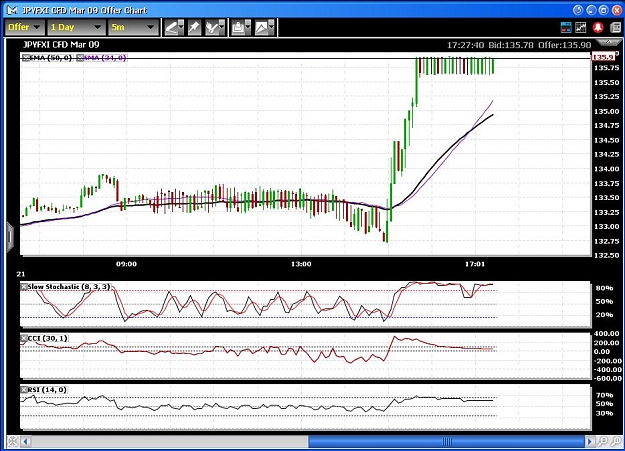Click the chart type icon
This screenshot has width=625, height=451.
[x=261, y=28]
